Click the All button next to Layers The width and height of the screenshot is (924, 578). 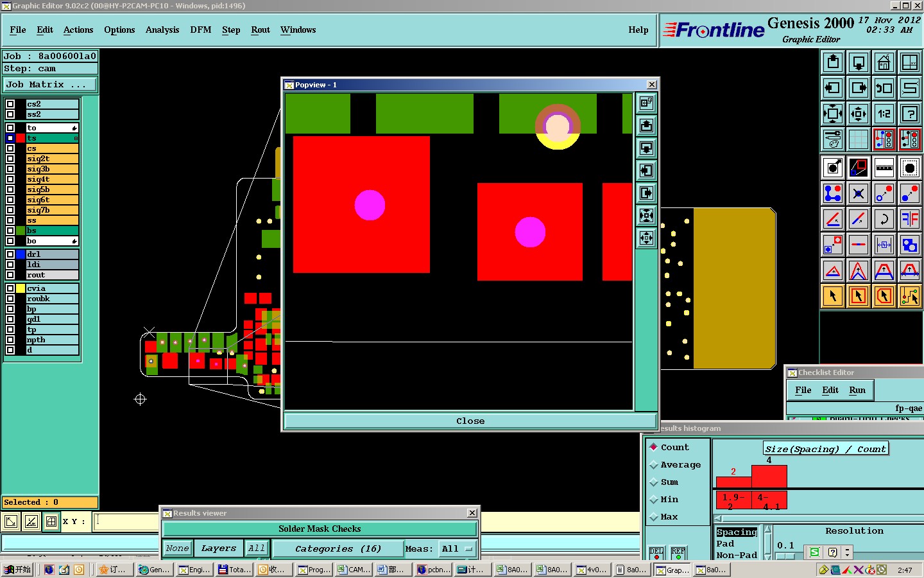[x=256, y=548]
